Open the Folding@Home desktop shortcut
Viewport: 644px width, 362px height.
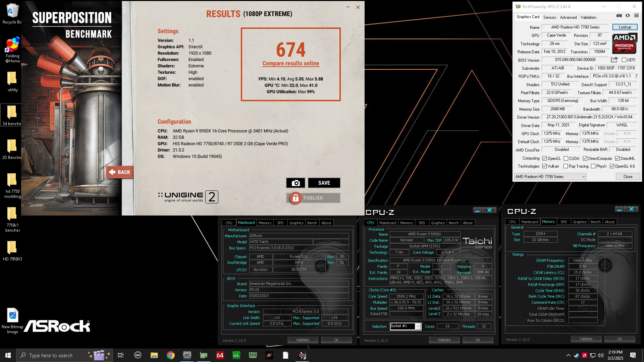12,50
